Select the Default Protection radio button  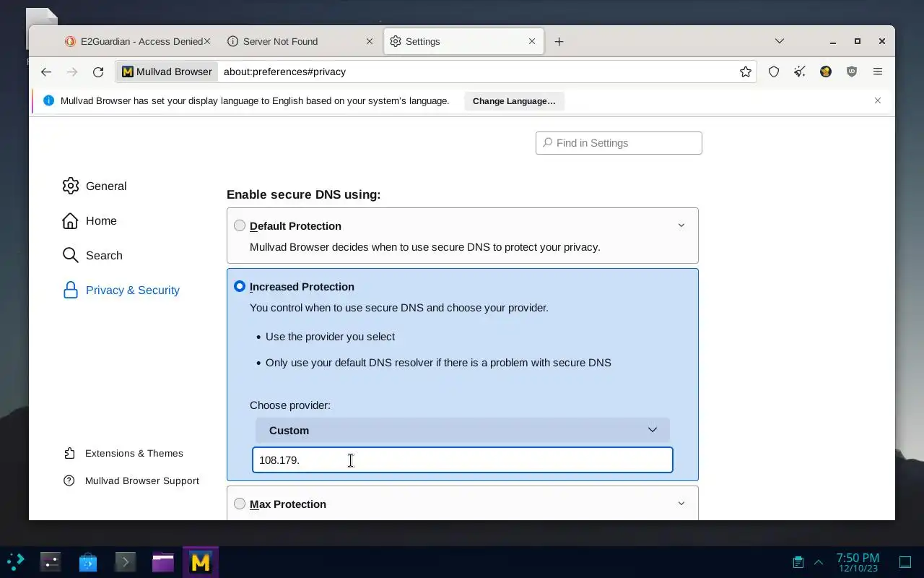click(x=240, y=225)
